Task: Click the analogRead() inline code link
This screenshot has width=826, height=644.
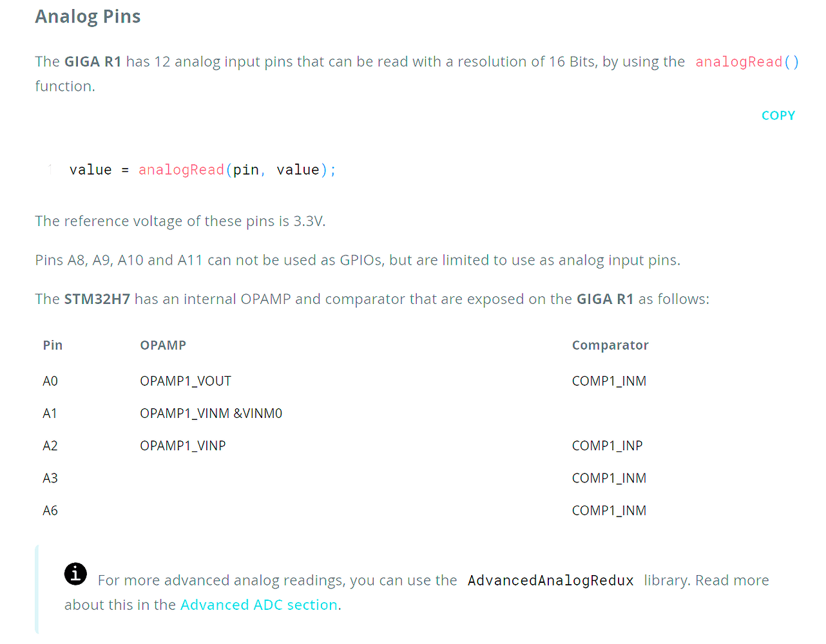Action: pos(746,61)
